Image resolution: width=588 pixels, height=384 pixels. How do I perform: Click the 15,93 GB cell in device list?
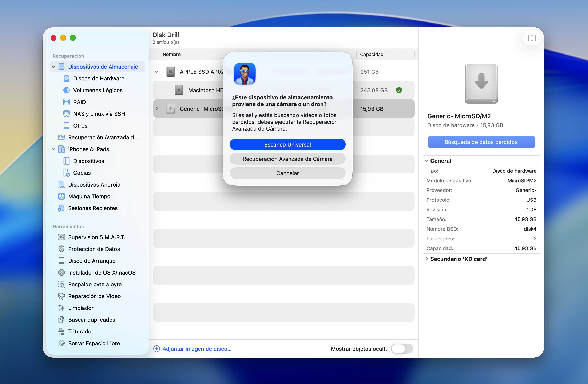(372, 109)
